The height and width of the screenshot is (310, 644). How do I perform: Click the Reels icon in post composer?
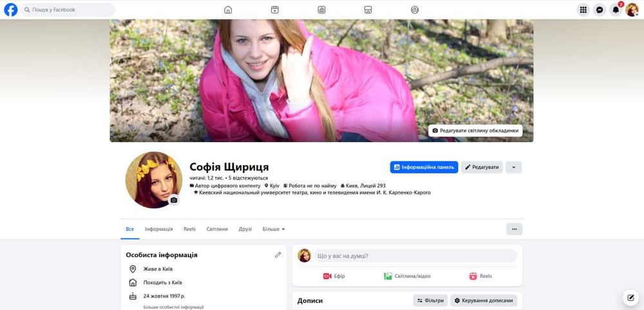pyautogui.click(x=473, y=276)
